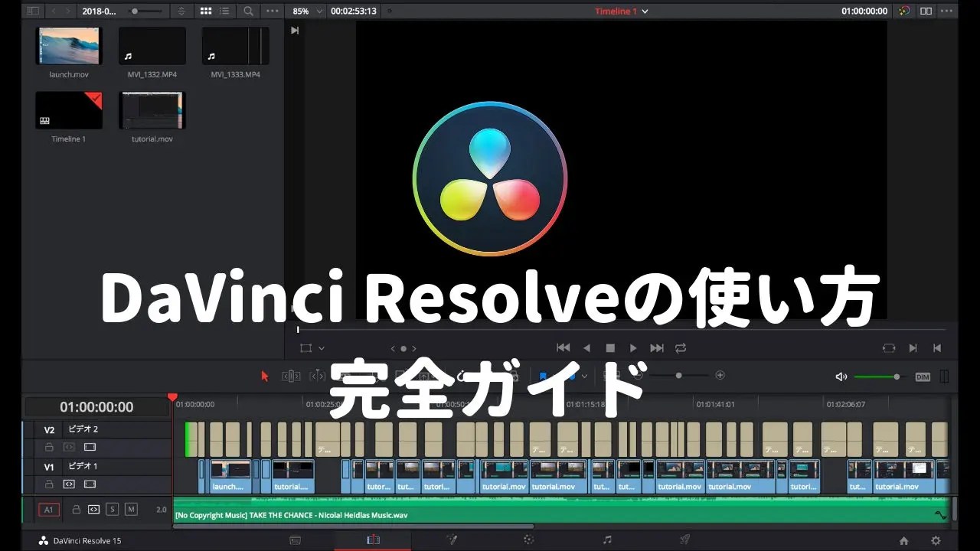Click the timeline zoom-in plus button

720,375
